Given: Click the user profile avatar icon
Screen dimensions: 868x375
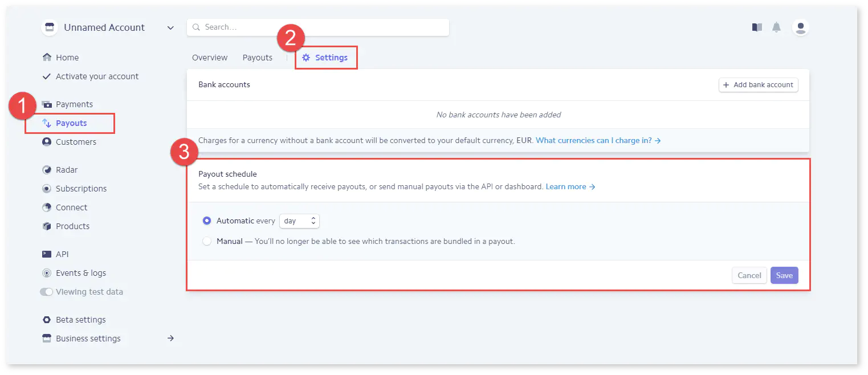Looking at the screenshot, I should 800,27.
